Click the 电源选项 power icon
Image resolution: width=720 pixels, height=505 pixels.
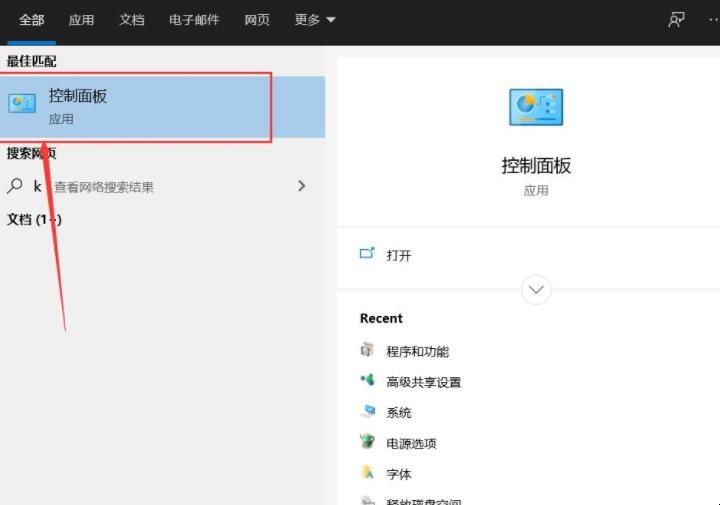click(367, 441)
